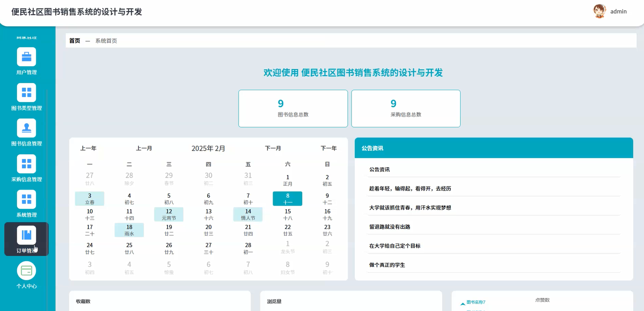Go to previous year with 上一年
Viewport: 644px width, 311px height.
[89, 148]
